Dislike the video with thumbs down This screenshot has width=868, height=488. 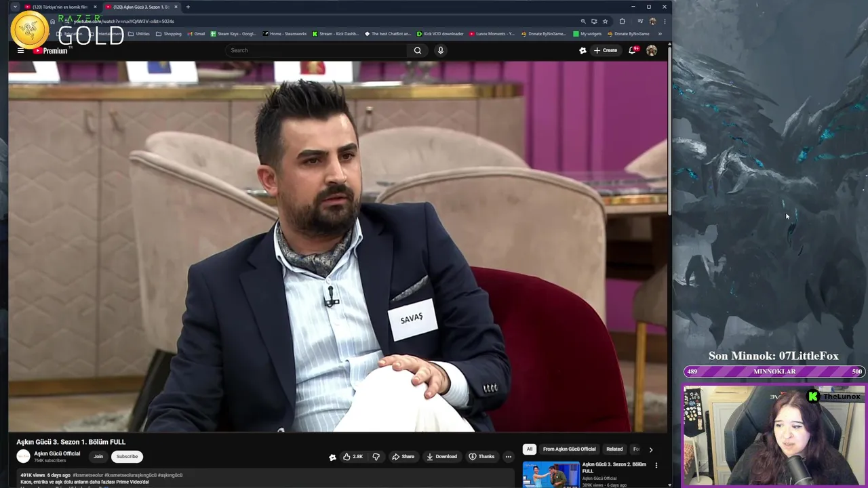[376, 457]
